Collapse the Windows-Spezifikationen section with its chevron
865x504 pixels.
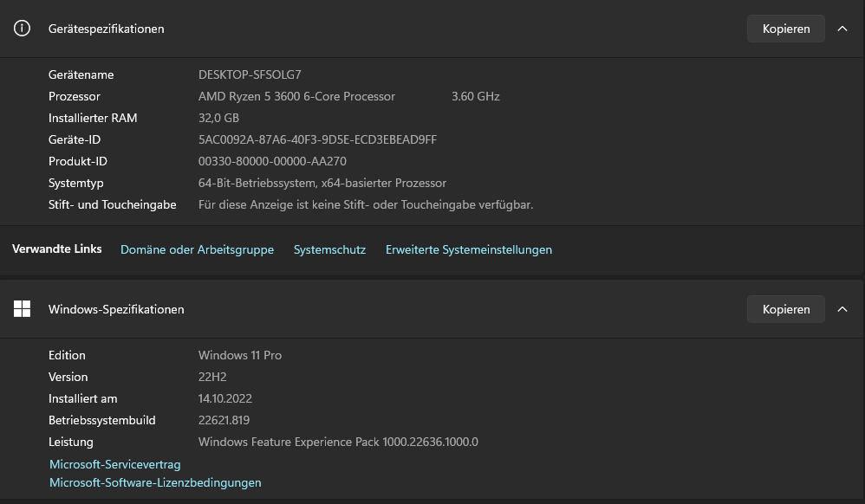pos(842,309)
